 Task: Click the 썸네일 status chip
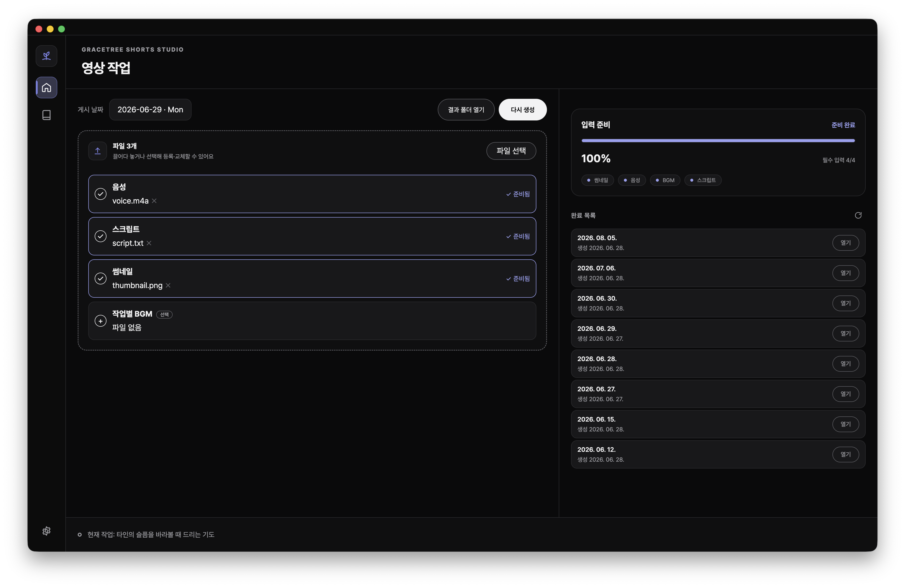point(597,180)
